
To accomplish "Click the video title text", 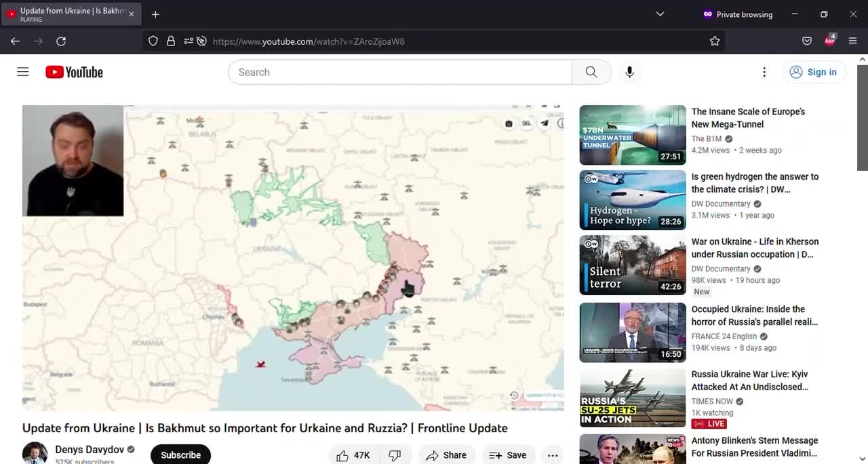I will tap(265, 428).
